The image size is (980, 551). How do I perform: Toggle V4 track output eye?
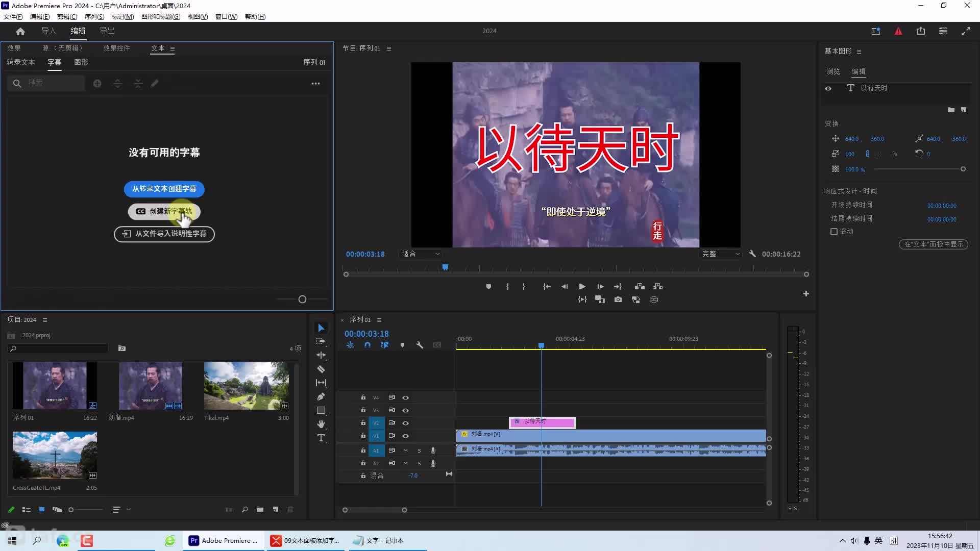[405, 397]
